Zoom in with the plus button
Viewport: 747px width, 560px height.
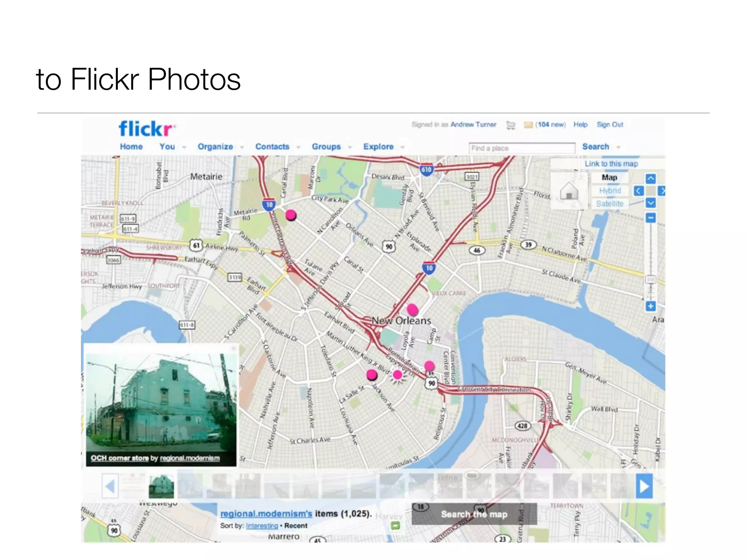[651, 306]
